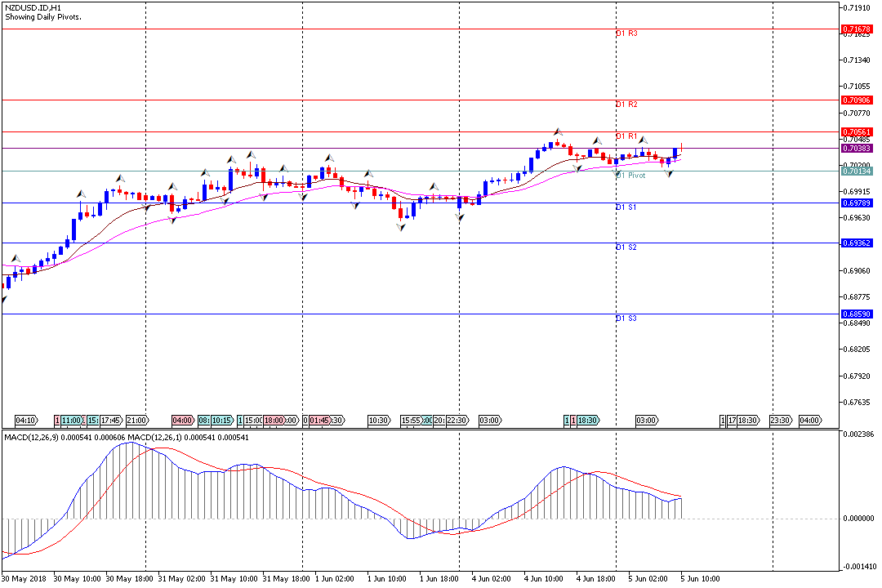This screenshot has width=882, height=588.
Task: Click the '31 May 10:00' time axis label
Action: (x=234, y=579)
